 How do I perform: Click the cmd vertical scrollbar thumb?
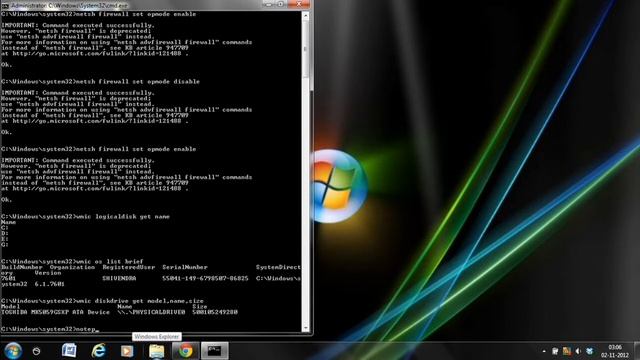tap(305, 49)
